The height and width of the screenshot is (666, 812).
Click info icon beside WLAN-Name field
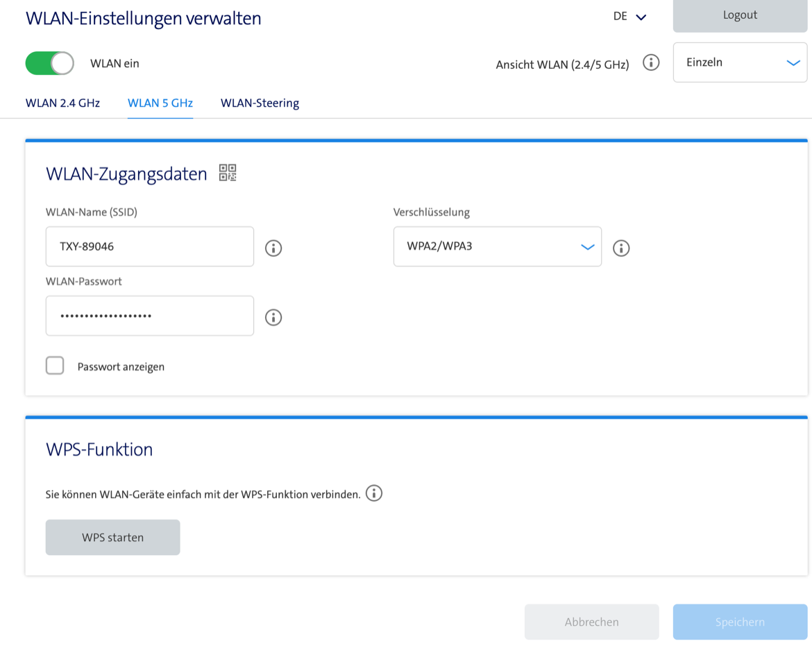(273, 248)
